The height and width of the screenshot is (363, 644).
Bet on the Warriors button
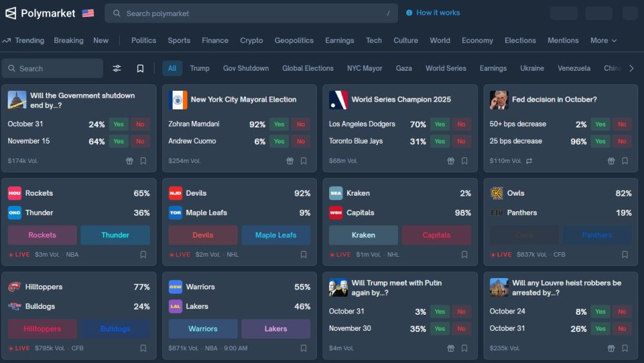pyautogui.click(x=203, y=329)
